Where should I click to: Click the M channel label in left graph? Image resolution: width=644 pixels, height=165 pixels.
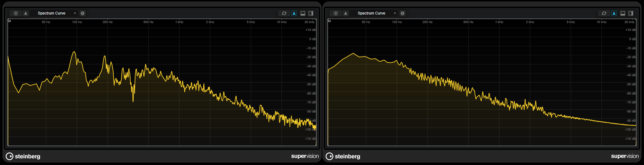point(9,21)
